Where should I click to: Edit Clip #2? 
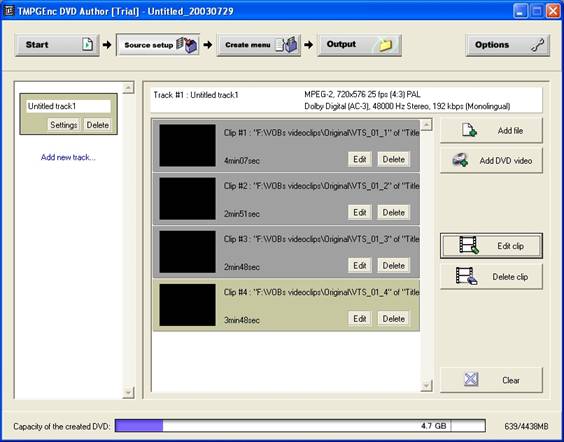point(360,213)
